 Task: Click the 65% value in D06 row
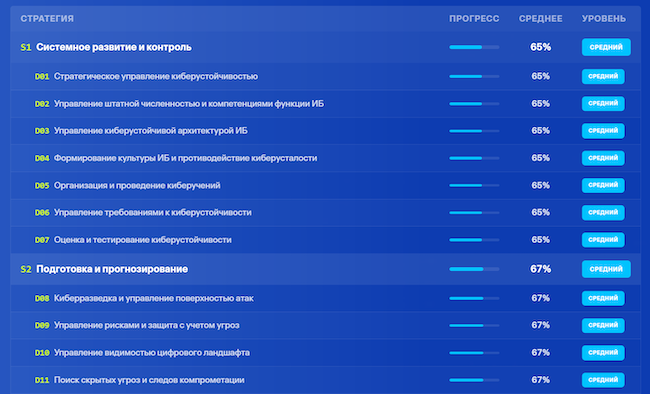point(541,212)
